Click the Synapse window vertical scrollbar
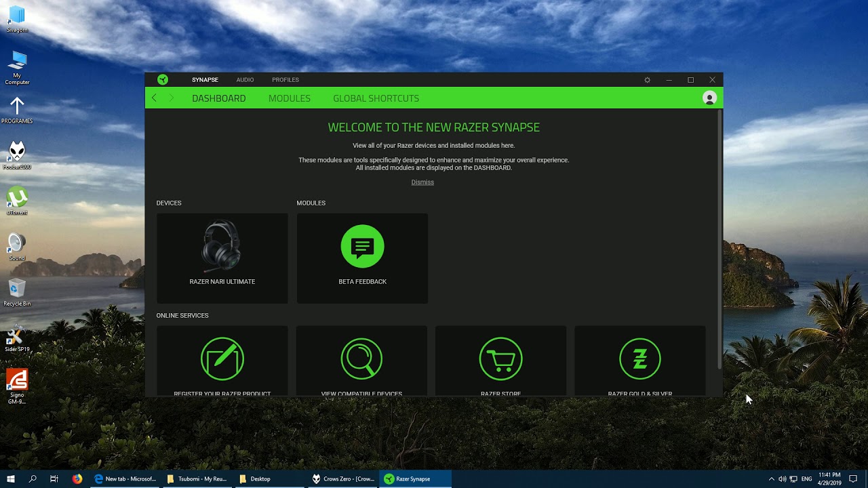Viewport: 868px width, 488px height. click(719, 239)
